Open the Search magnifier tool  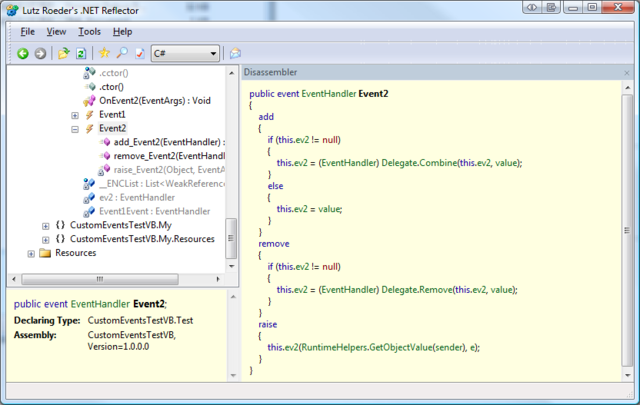[x=122, y=53]
